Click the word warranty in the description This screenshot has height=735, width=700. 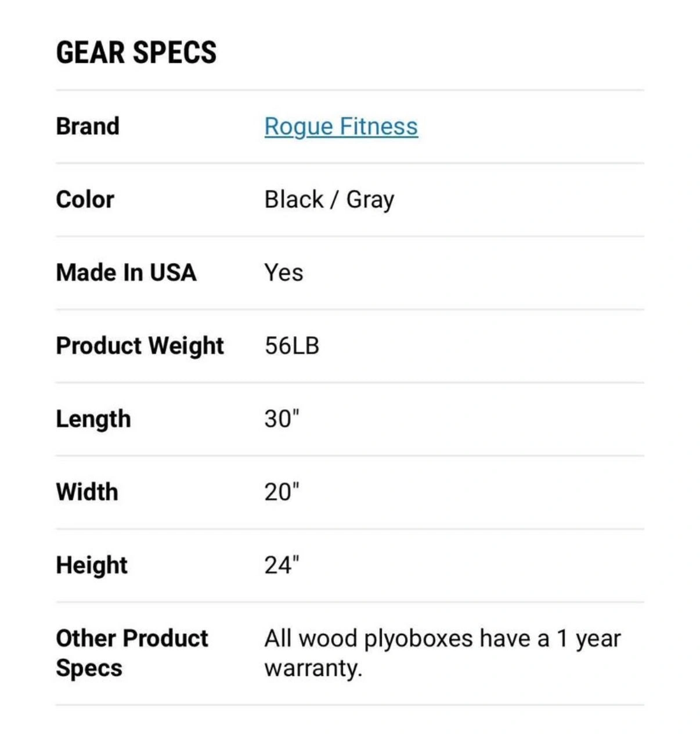tap(312, 668)
